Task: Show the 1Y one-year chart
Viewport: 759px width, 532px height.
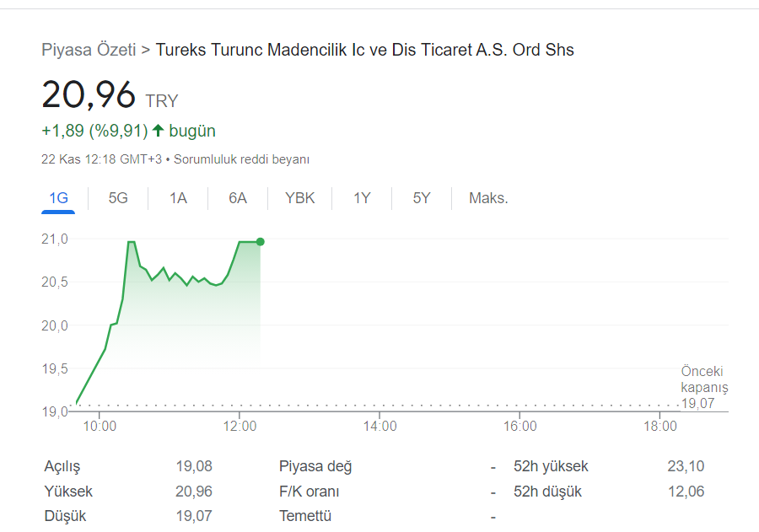Action: pos(361,197)
